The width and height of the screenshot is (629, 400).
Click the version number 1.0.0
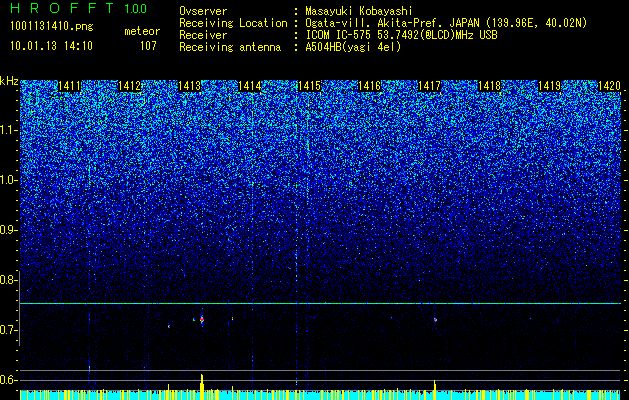[136, 8]
